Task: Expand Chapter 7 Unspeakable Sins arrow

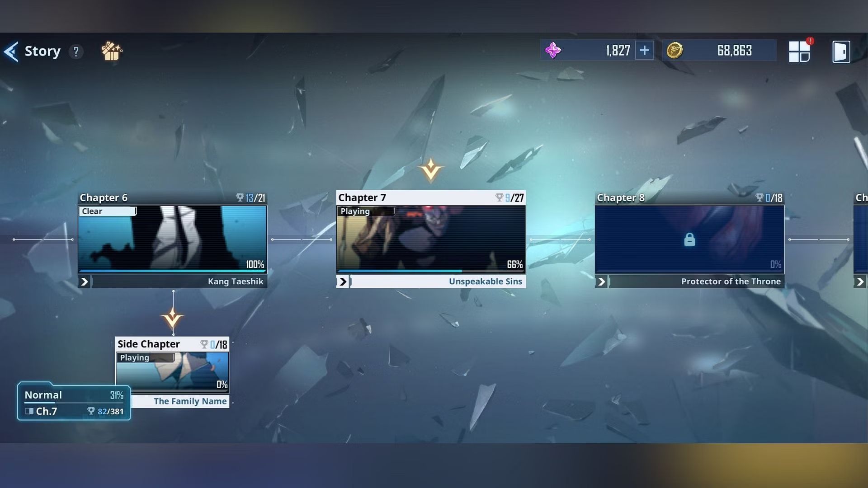Action: point(343,281)
